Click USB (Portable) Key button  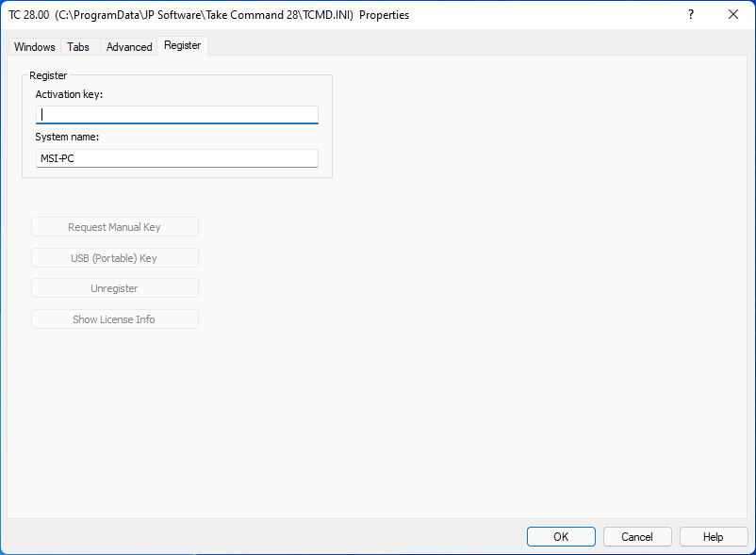[x=115, y=258]
